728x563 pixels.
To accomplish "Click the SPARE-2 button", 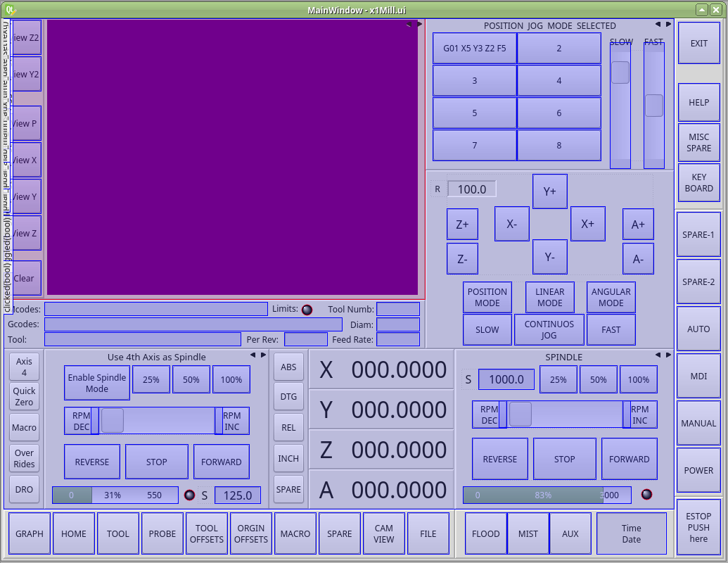I will click(698, 281).
